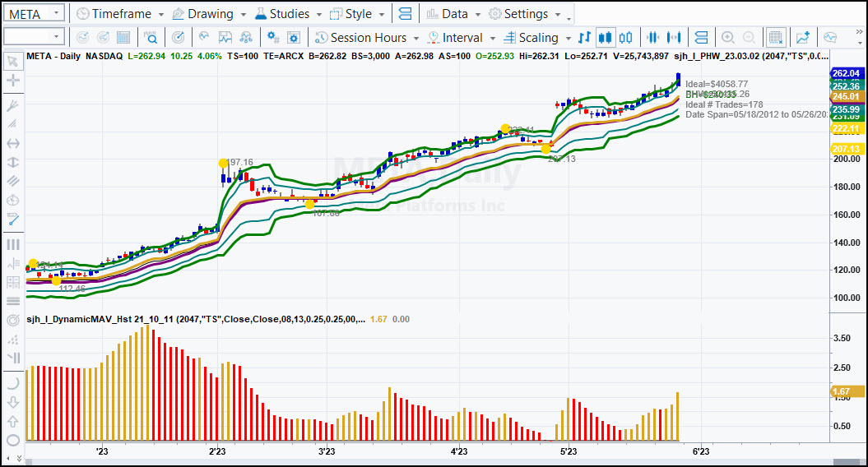The image size is (868, 467).
Task: Click the target with arrow toolbar icon
Action: tap(179, 38)
